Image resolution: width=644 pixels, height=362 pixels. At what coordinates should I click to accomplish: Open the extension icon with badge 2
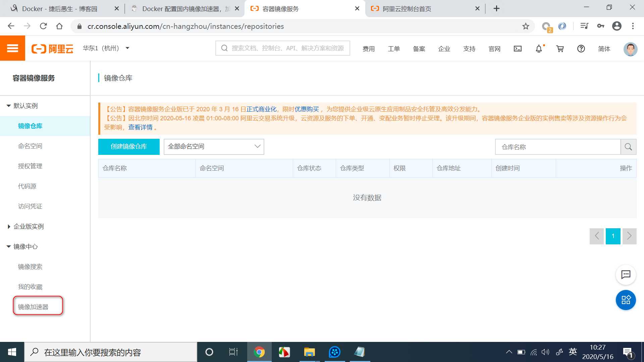point(547,27)
